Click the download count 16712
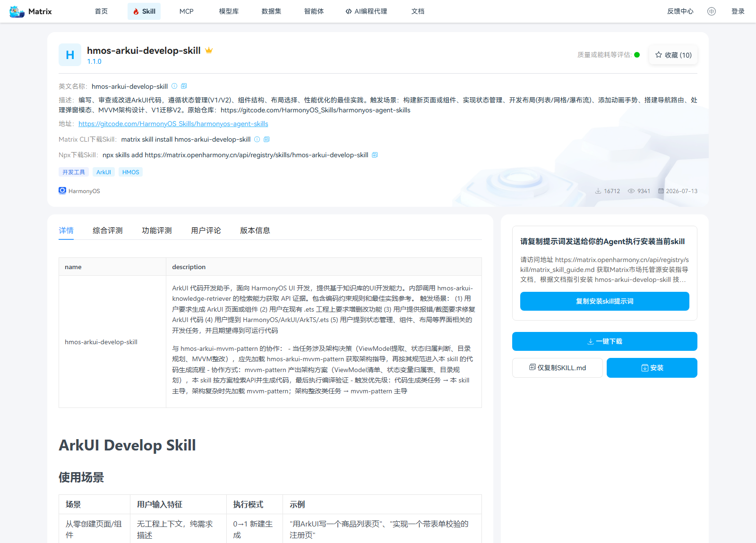 click(612, 191)
